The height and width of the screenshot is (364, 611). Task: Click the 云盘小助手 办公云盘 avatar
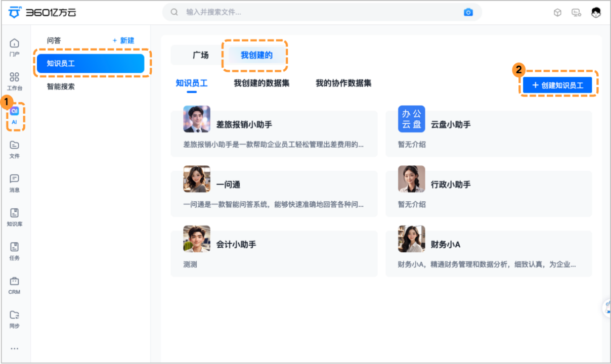[x=411, y=119]
